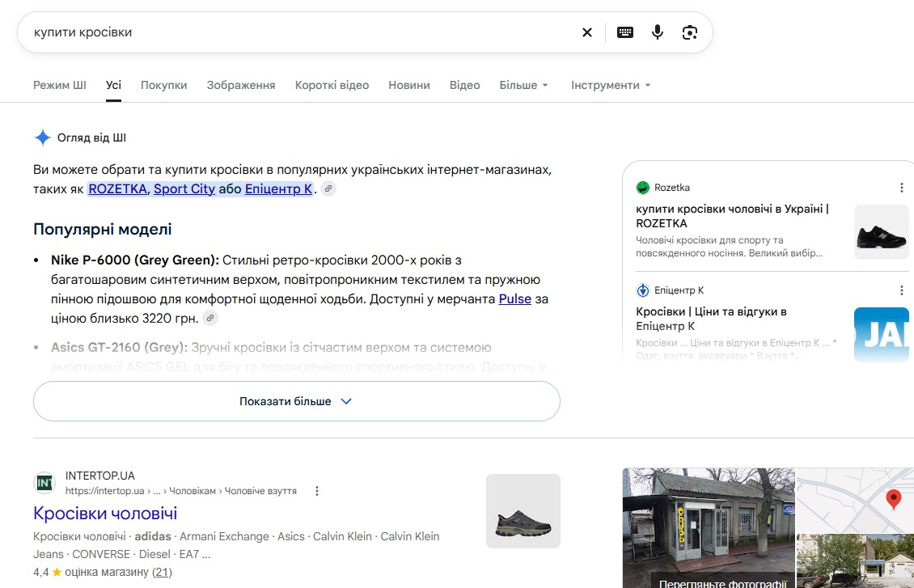914x588 pixels.
Task: Start voice search with the microphone icon
Action: point(658,32)
